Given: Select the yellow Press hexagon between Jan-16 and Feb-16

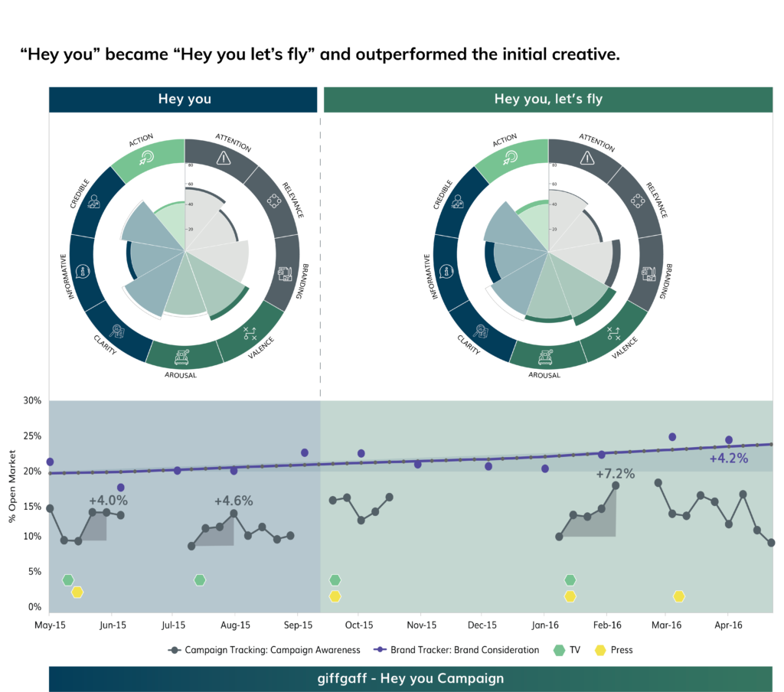Looking at the screenshot, I should point(570,596).
